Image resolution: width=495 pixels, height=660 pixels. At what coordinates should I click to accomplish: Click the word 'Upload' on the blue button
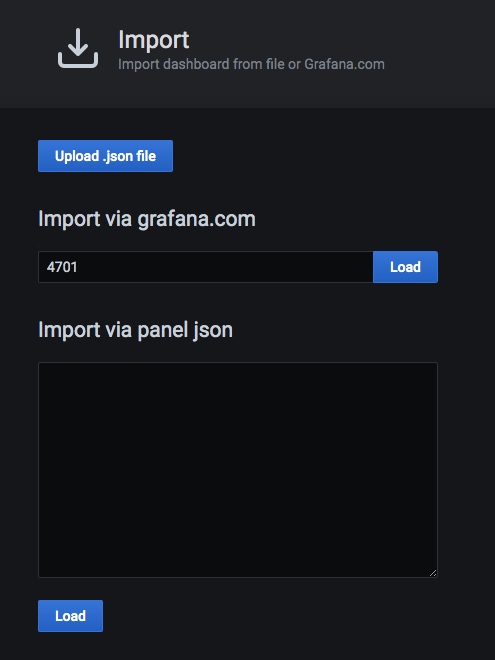click(x=77, y=156)
